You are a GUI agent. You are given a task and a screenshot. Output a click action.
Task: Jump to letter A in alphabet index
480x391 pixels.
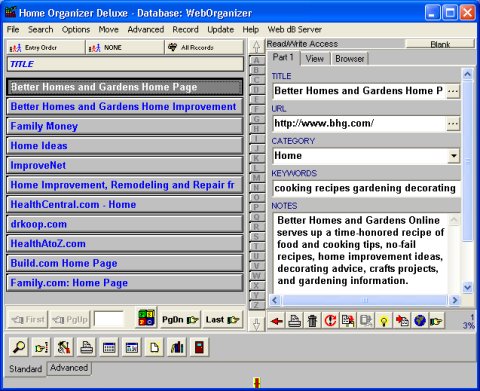click(x=256, y=60)
